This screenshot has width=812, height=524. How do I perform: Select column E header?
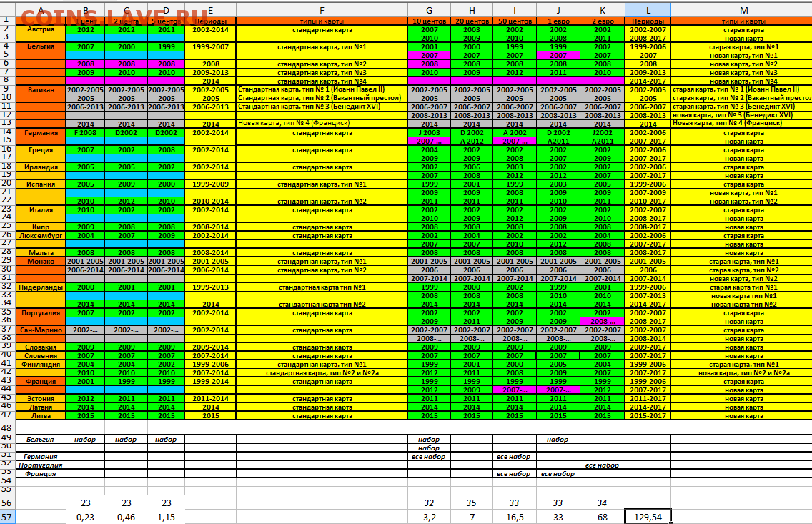click(x=210, y=10)
